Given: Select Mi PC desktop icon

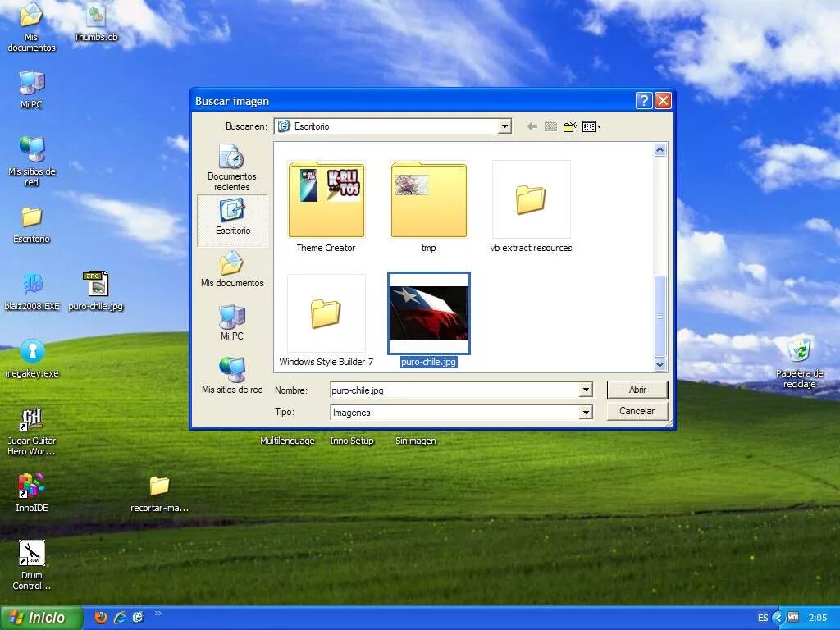Looking at the screenshot, I should click(x=32, y=89).
